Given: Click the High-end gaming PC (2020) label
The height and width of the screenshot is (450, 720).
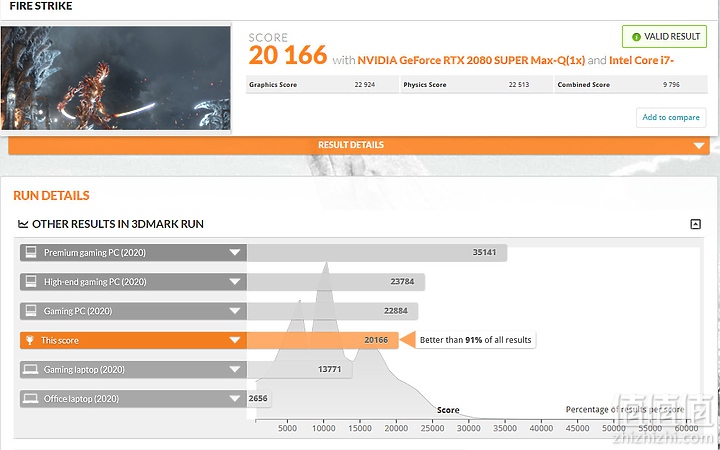Looking at the screenshot, I should click(x=95, y=282).
